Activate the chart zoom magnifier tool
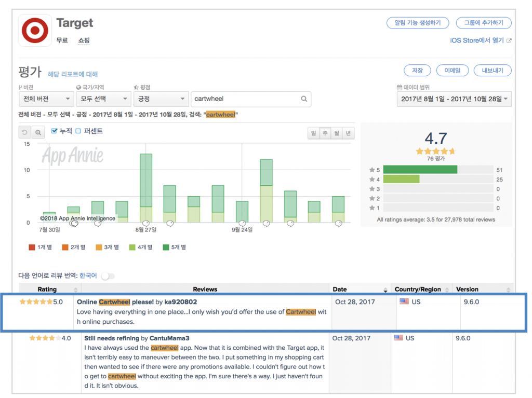The width and height of the screenshot is (532, 398). 38,132
